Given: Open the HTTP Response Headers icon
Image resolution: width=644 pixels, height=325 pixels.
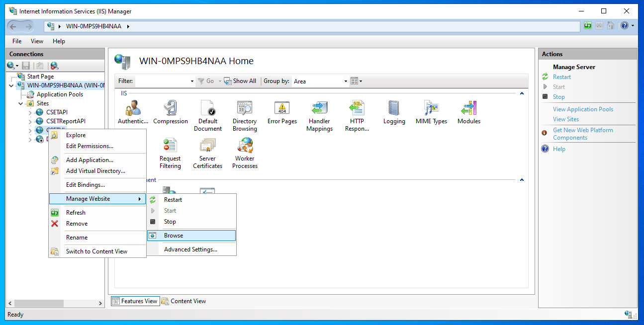Looking at the screenshot, I should click(x=357, y=116).
